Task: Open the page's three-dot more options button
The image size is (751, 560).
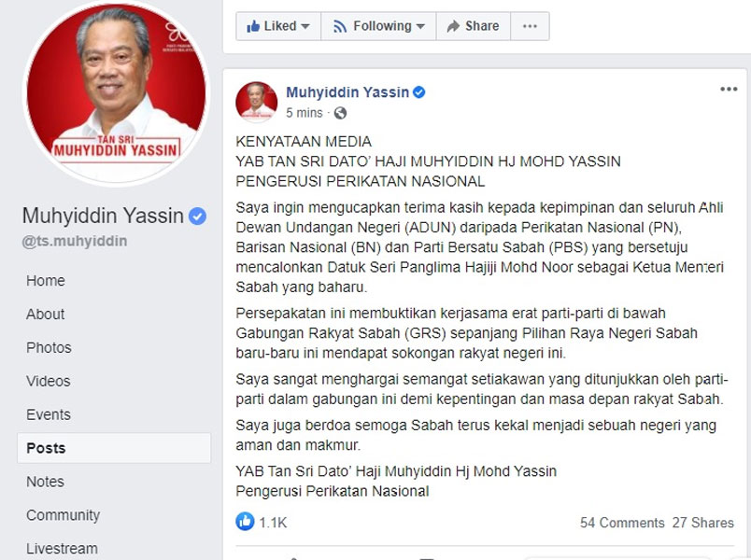Action: click(530, 26)
